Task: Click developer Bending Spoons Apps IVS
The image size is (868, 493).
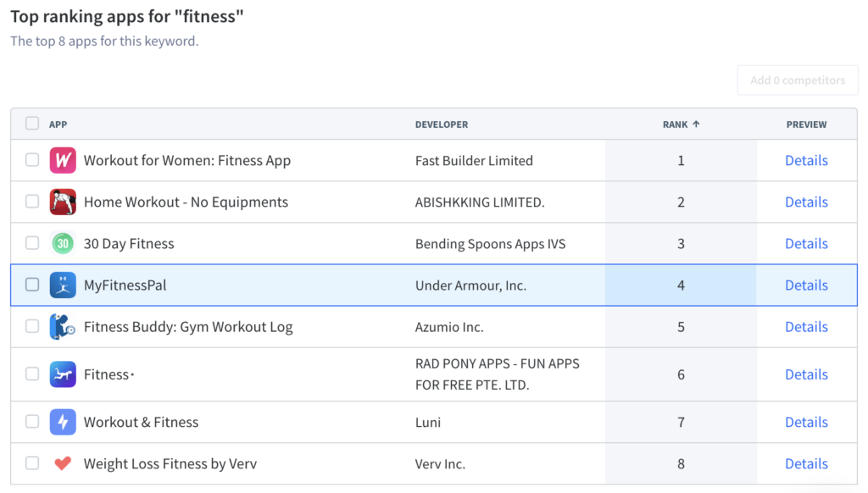Action: pos(491,243)
